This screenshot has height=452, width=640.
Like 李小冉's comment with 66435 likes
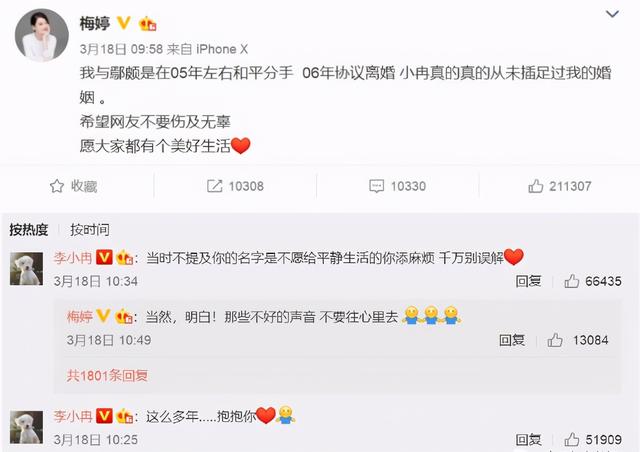tap(571, 281)
